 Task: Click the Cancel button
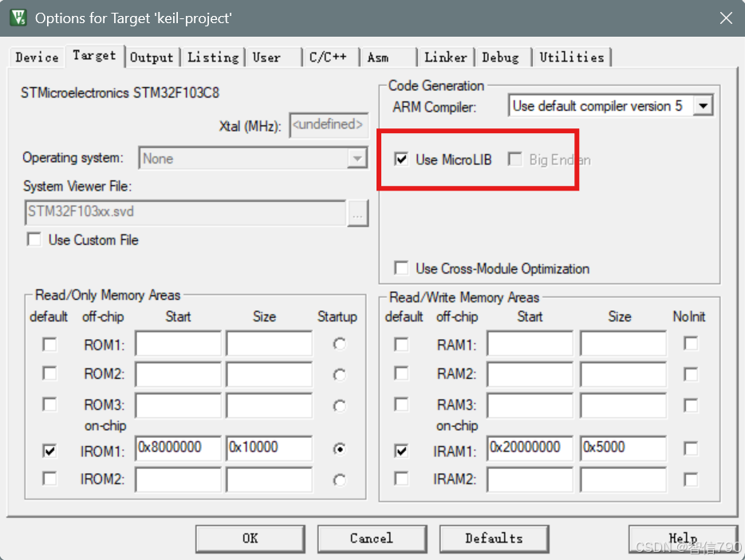pos(372,538)
